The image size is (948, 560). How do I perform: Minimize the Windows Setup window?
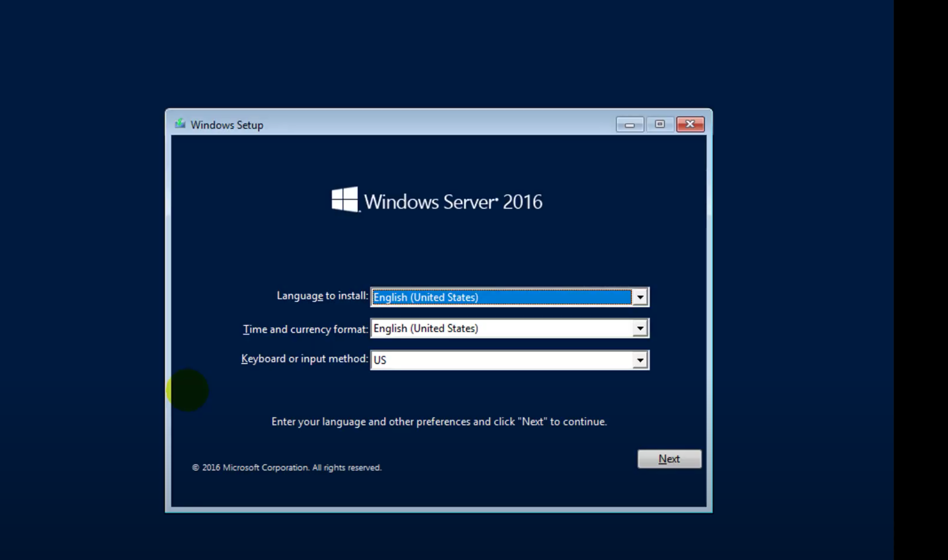(x=629, y=125)
